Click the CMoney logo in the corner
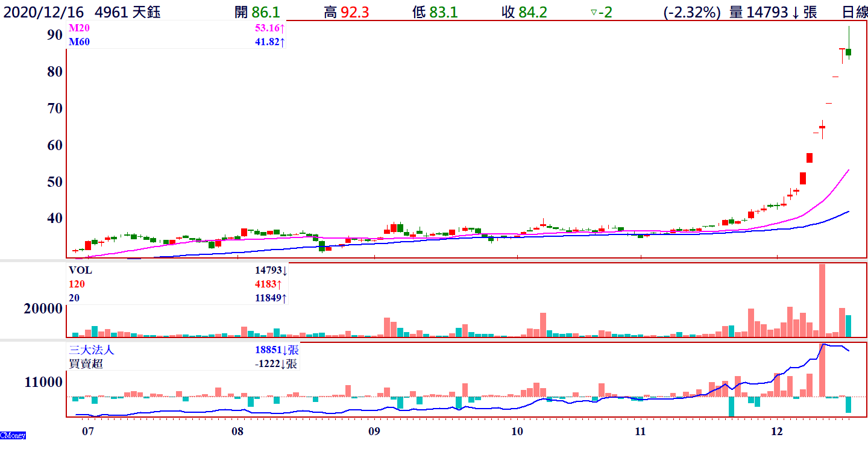 [13, 435]
